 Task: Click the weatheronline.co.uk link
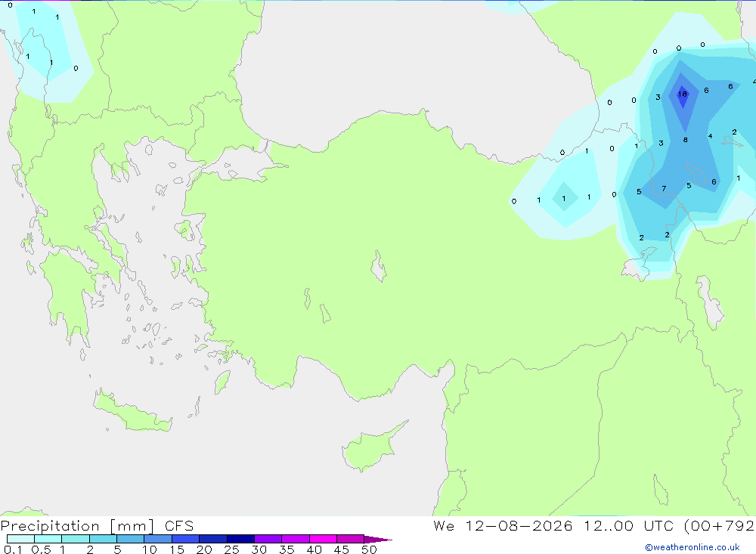692,547
